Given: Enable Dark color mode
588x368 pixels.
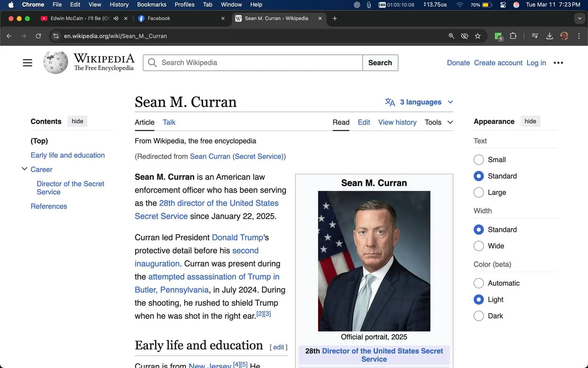Looking at the screenshot, I should coord(479,316).
